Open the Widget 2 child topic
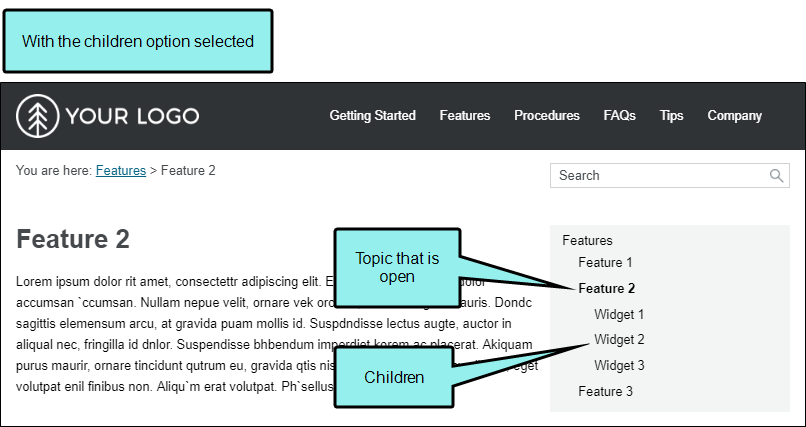The height and width of the screenshot is (427, 806). 619,340
